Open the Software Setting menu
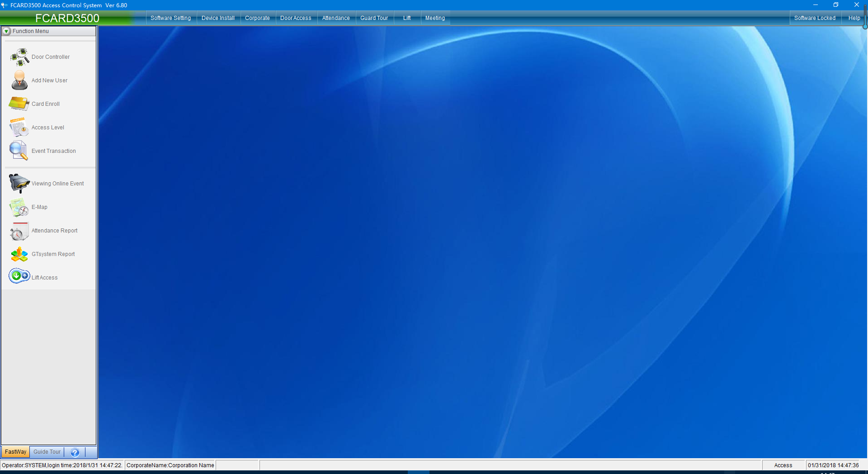The width and height of the screenshot is (868, 474). (x=170, y=18)
